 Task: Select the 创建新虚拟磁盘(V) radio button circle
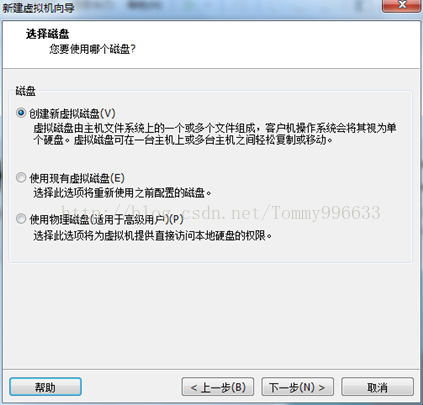(21, 113)
